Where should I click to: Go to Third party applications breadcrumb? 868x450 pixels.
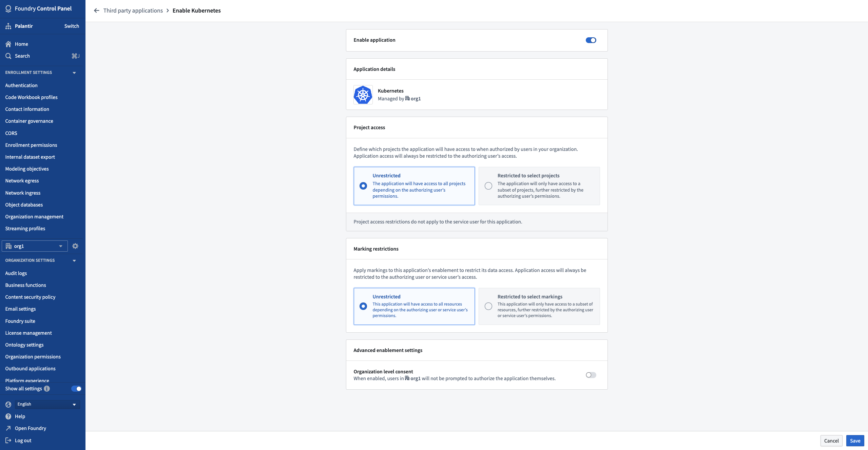133,11
